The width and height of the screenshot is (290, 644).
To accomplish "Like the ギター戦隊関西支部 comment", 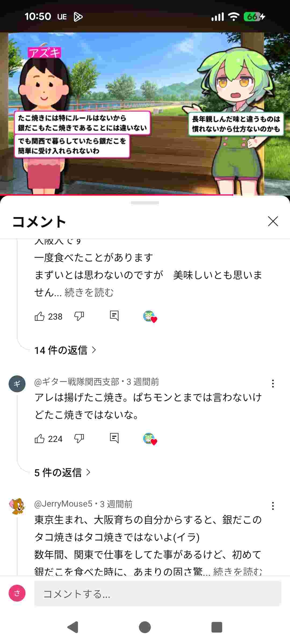I will tap(39, 439).
